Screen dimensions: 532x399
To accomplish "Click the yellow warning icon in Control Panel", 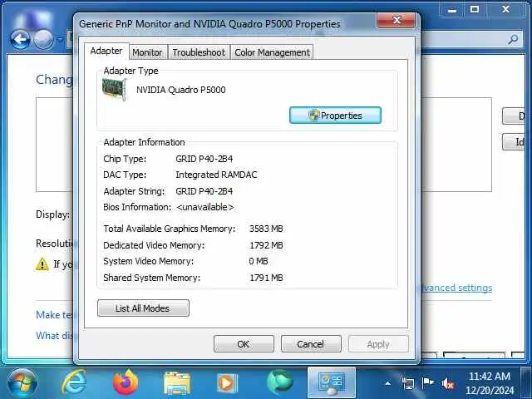I will click(x=42, y=264).
